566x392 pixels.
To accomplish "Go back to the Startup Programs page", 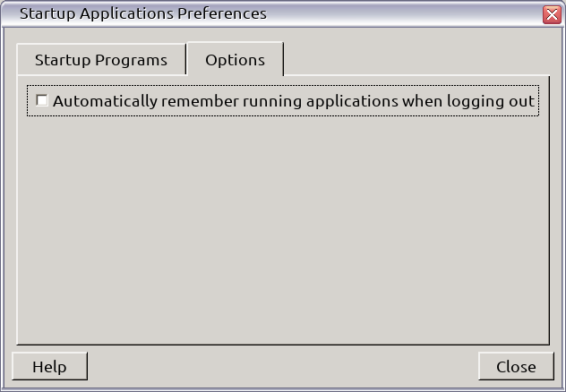I will 101,60.
